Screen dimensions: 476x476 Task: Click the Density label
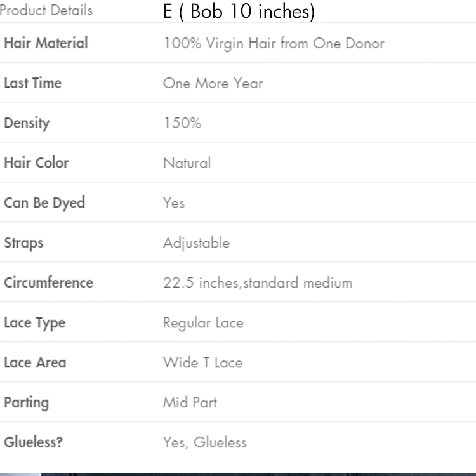(27, 123)
